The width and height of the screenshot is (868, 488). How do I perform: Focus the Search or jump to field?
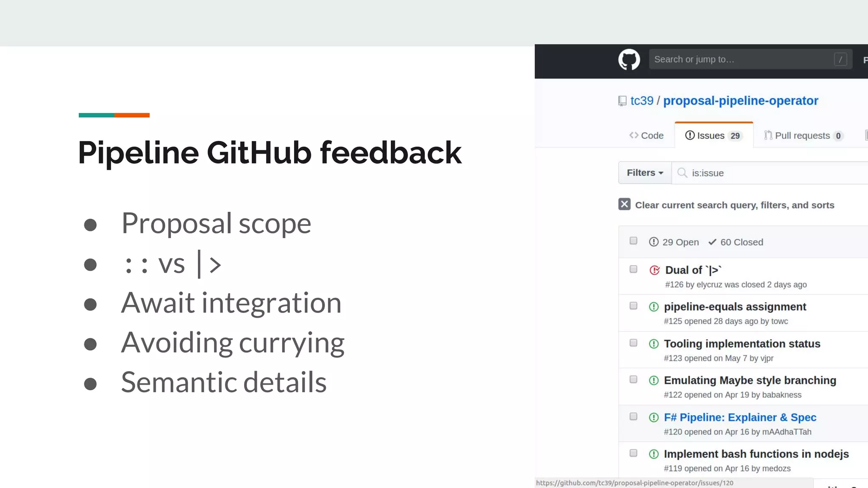pos(750,59)
